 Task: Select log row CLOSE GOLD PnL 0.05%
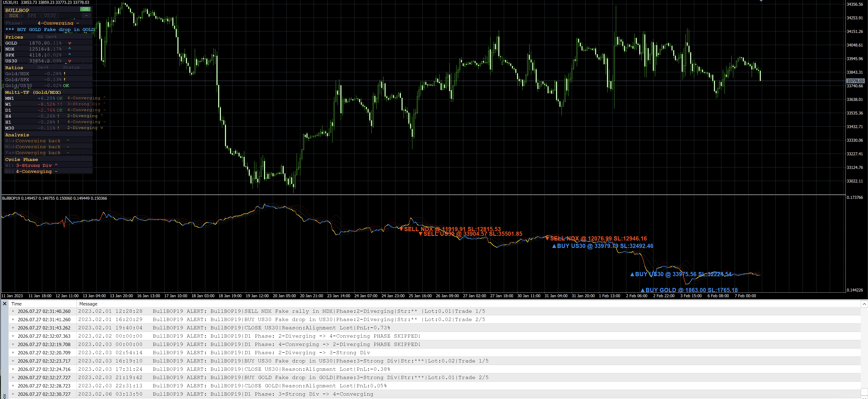point(435,386)
